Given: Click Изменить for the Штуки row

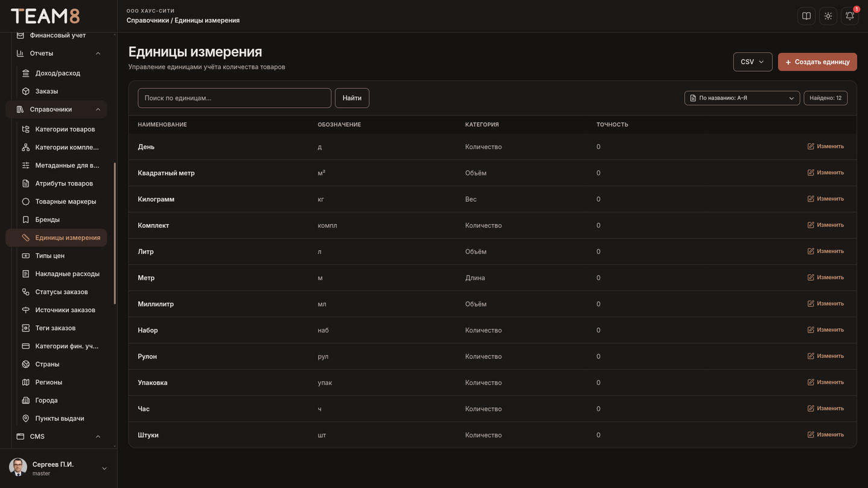Looking at the screenshot, I should (x=826, y=435).
